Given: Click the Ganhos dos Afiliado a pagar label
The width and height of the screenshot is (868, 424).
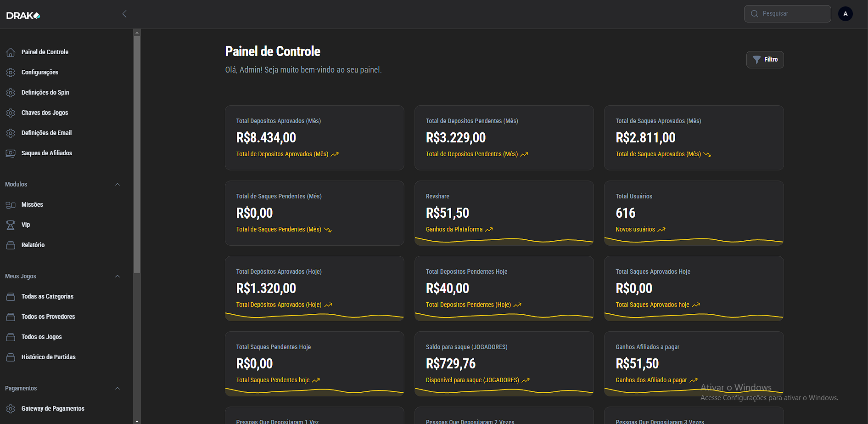Looking at the screenshot, I should 651,380.
